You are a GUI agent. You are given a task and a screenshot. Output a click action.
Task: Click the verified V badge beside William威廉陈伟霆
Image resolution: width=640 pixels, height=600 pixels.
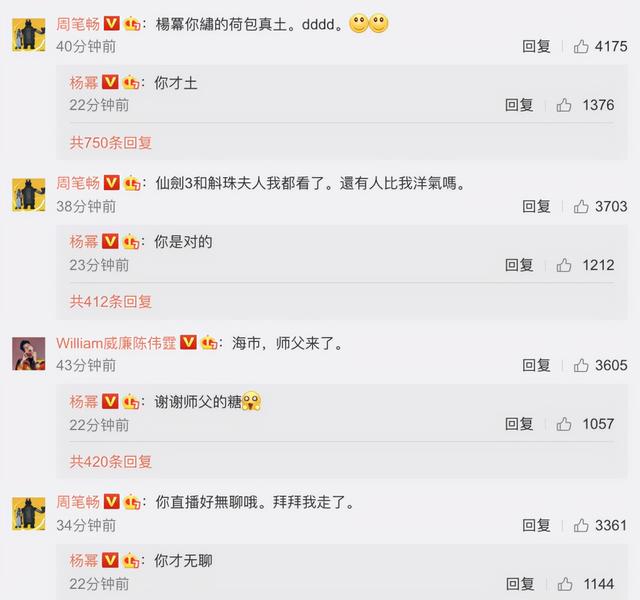coord(188,342)
